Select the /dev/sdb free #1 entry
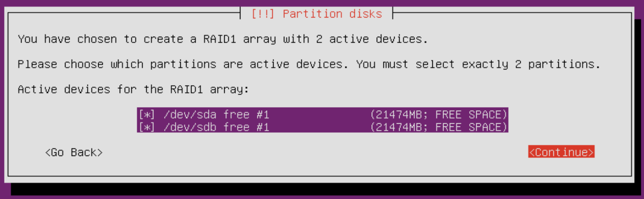Viewport: 644px width, 199px height. coord(322,127)
